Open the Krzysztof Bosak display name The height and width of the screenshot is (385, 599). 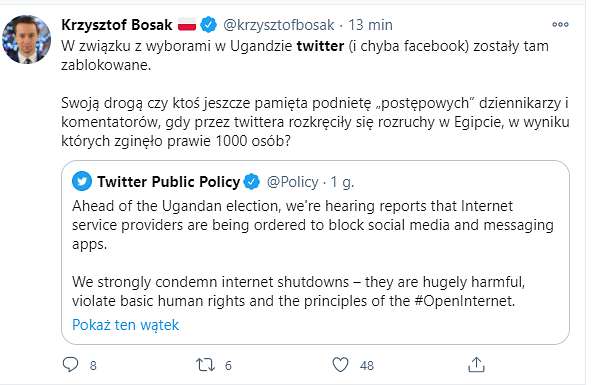point(117,25)
